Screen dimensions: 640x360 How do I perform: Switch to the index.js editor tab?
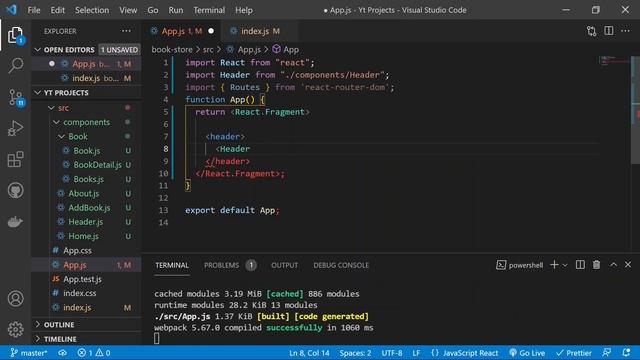259,31
